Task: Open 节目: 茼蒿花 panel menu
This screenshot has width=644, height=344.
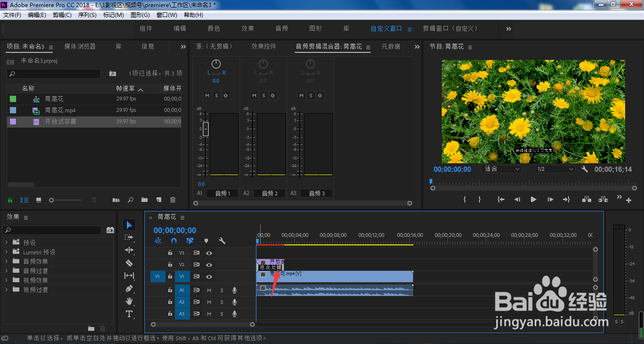Action: 470,47
